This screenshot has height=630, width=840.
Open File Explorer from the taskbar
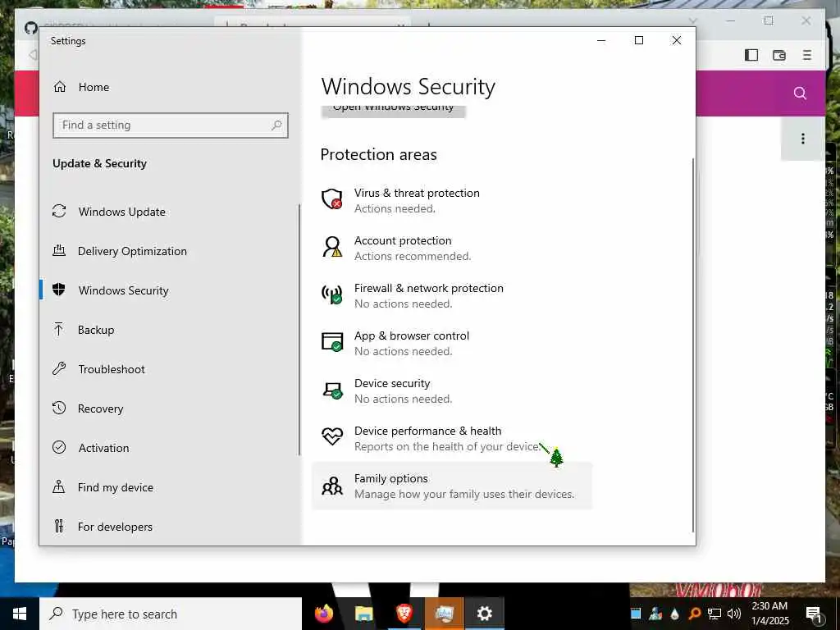point(363,614)
